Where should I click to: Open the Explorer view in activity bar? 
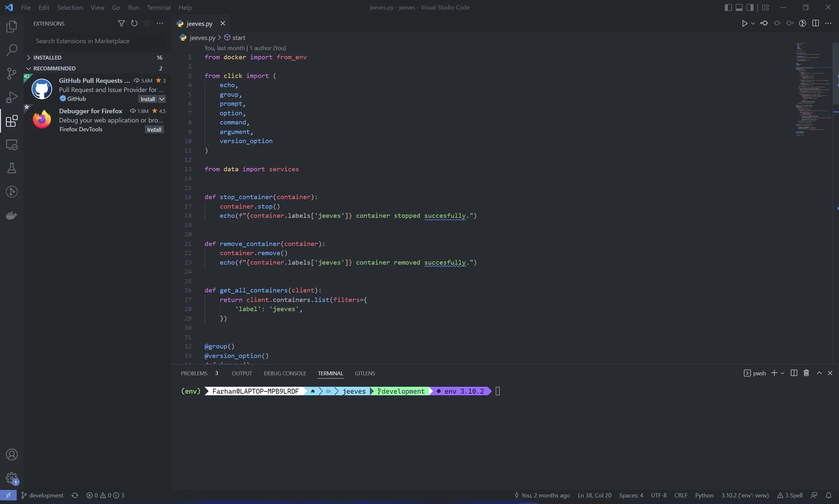point(11,27)
